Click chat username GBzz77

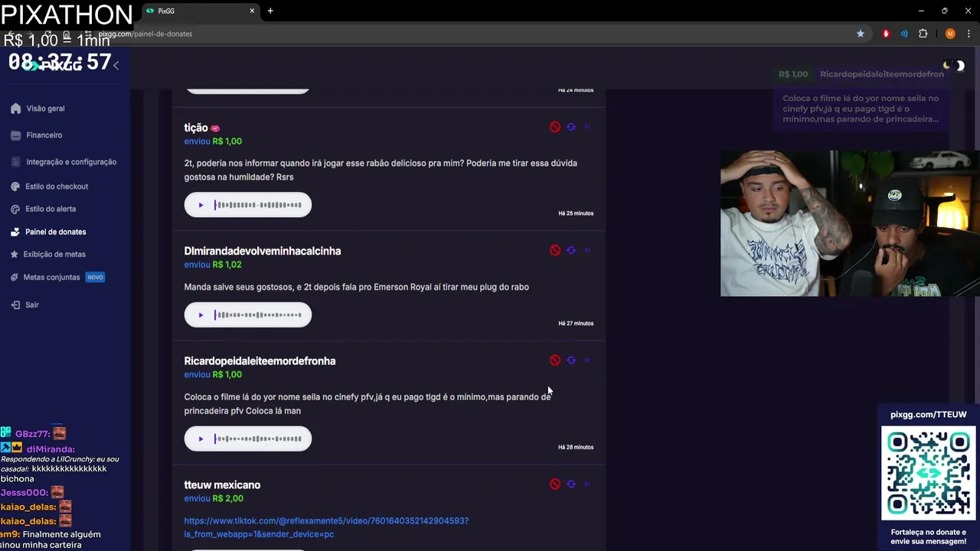[32, 434]
